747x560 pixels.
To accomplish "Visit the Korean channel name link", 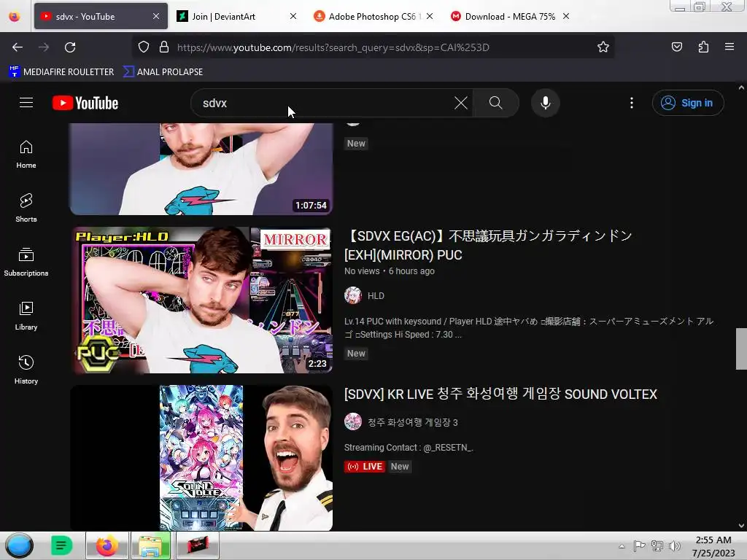I will pos(413,422).
